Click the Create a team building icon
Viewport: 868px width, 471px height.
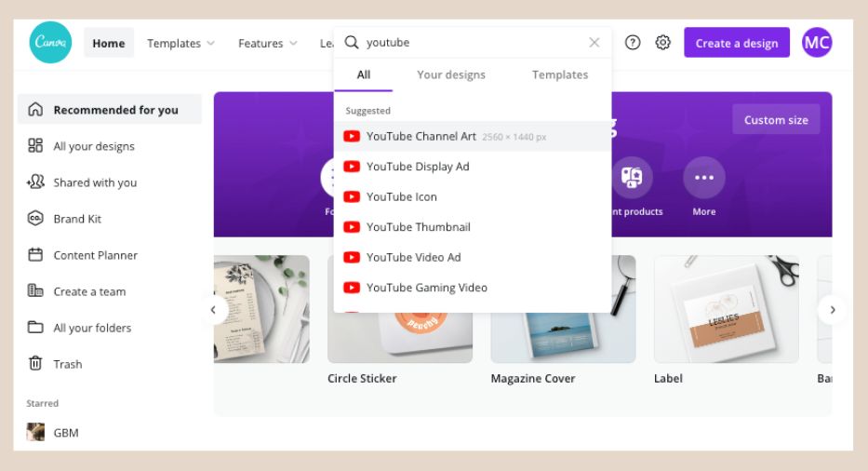click(x=35, y=290)
